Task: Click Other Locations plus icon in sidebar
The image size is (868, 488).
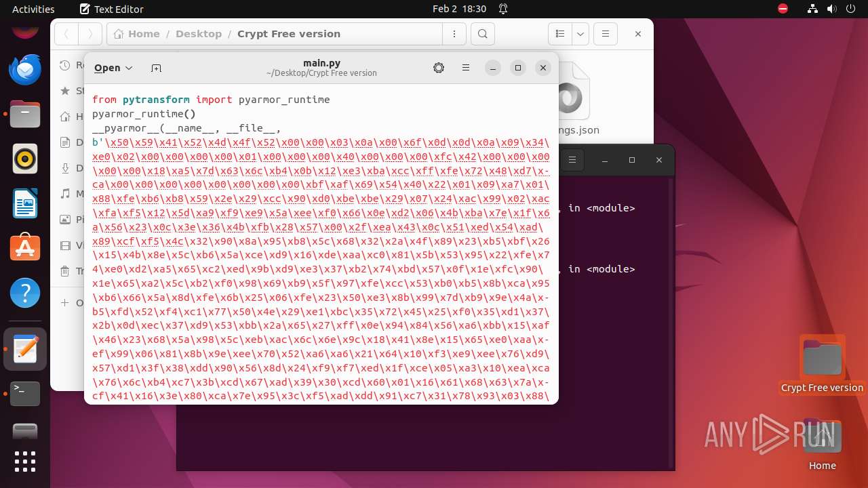Action: coord(65,303)
